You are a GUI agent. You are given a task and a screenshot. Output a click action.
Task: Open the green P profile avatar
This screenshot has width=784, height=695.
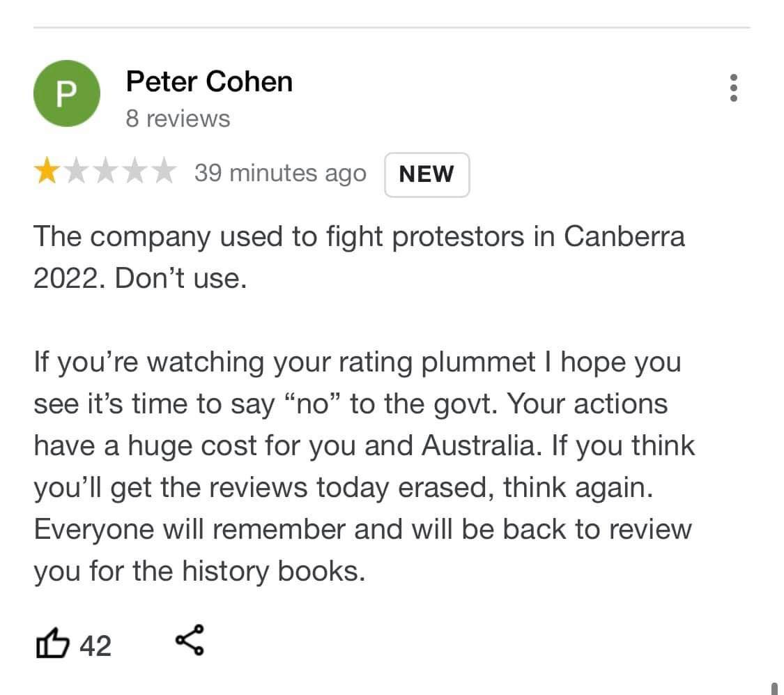[x=66, y=93]
